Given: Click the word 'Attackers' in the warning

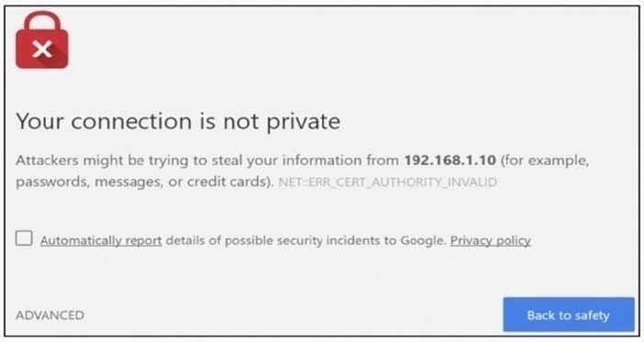Looking at the screenshot, I should tap(47, 160).
